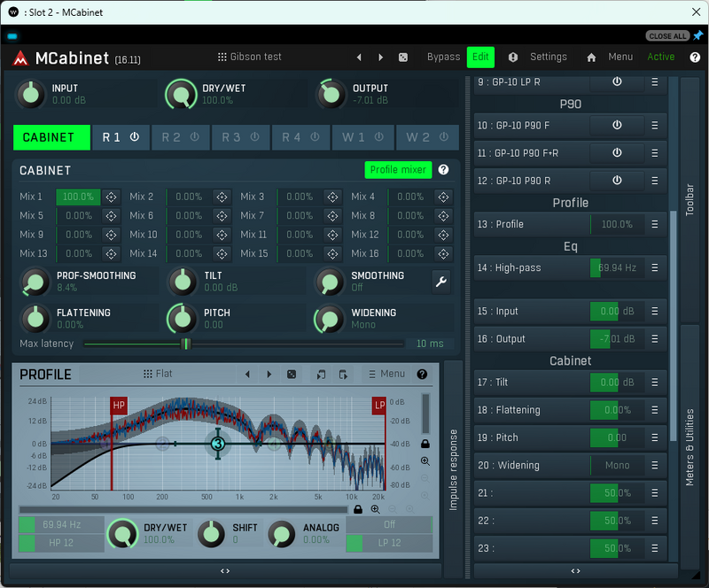The image size is (709, 588).
Task: Click the 17 : Tilt value slider
Action: pyautogui.click(x=617, y=383)
